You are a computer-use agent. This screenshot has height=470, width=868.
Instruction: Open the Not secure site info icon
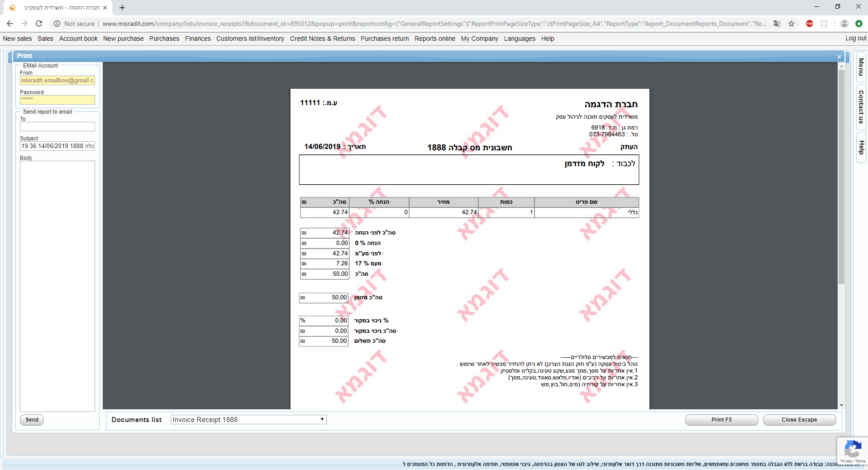coord(57,24)
